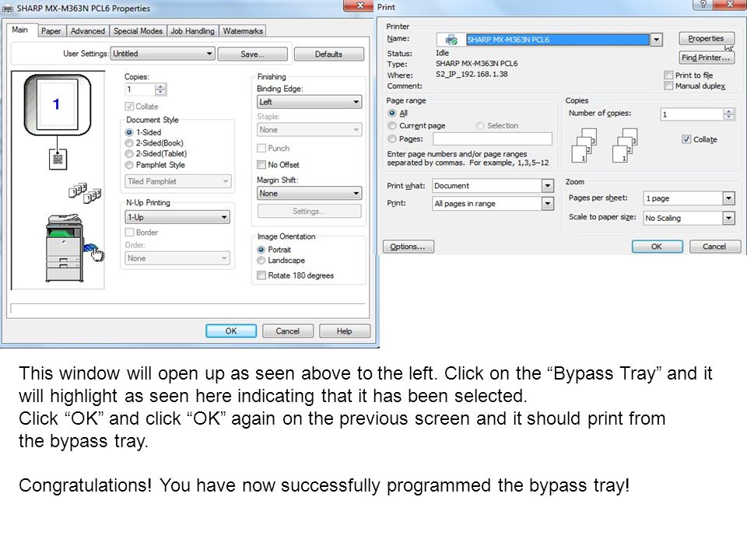
Task: Select the Pages radio button
Action: tap(392, 139)
